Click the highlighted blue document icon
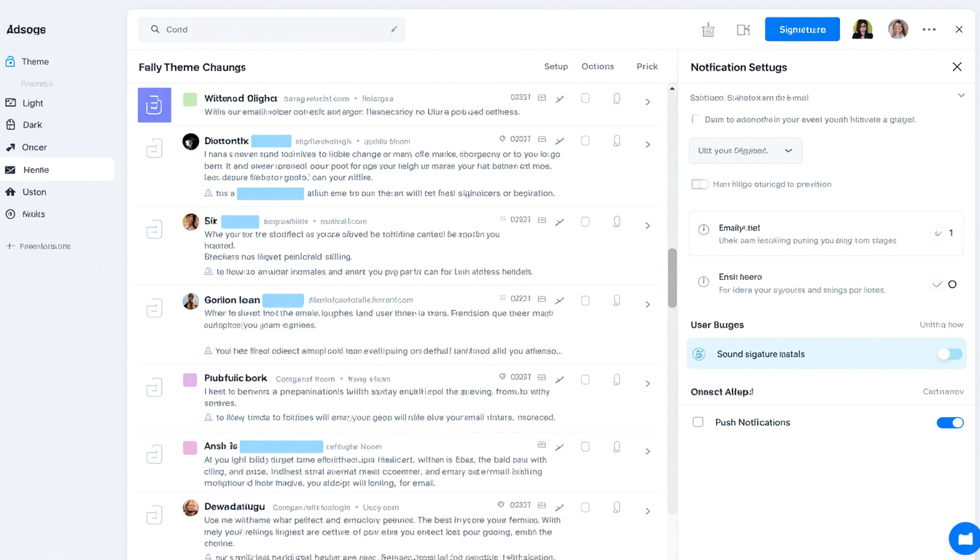The width and height of the screenshot is (980, 560). [x=155, y=105]
